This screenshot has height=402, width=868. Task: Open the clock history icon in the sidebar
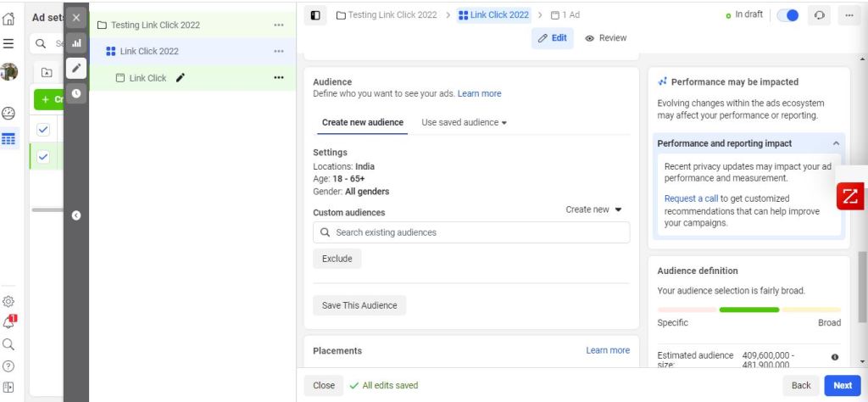tap(75, 93)
